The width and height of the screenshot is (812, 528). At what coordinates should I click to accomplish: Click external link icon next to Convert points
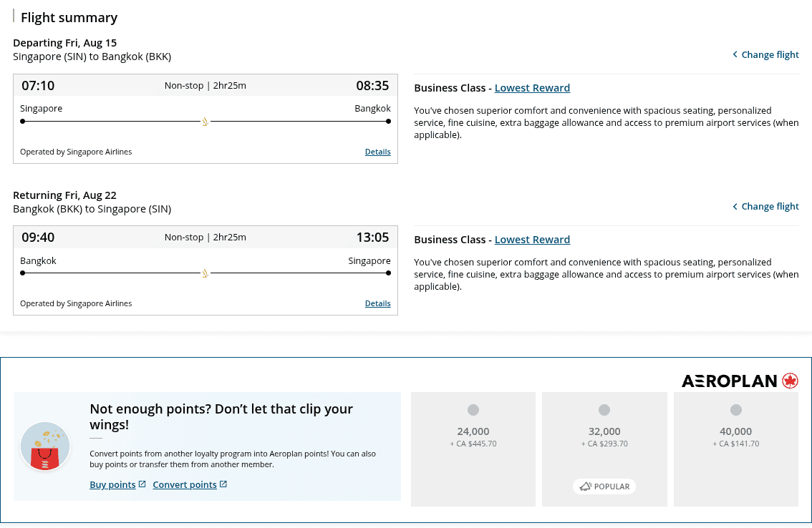click(223, 484)
